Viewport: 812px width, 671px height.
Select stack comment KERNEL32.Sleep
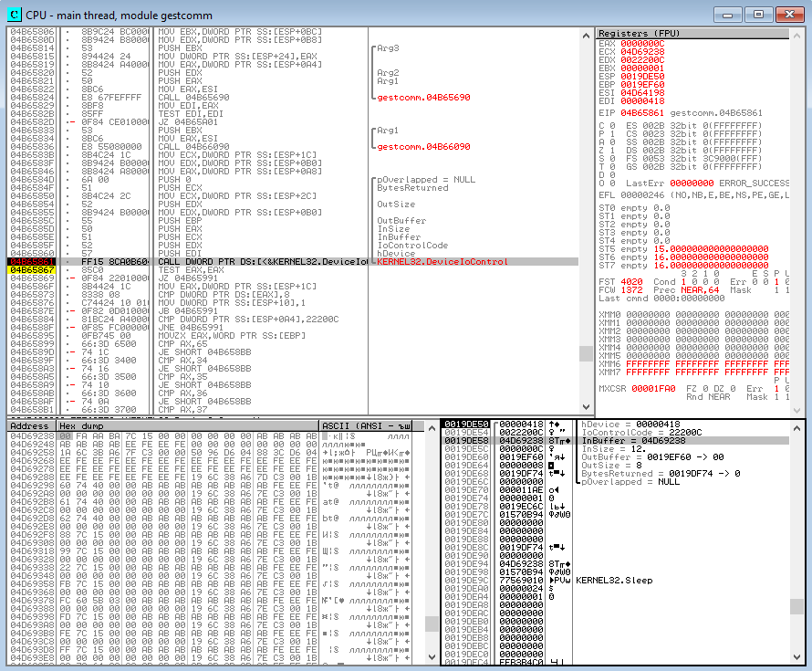[x=614, y=581]
